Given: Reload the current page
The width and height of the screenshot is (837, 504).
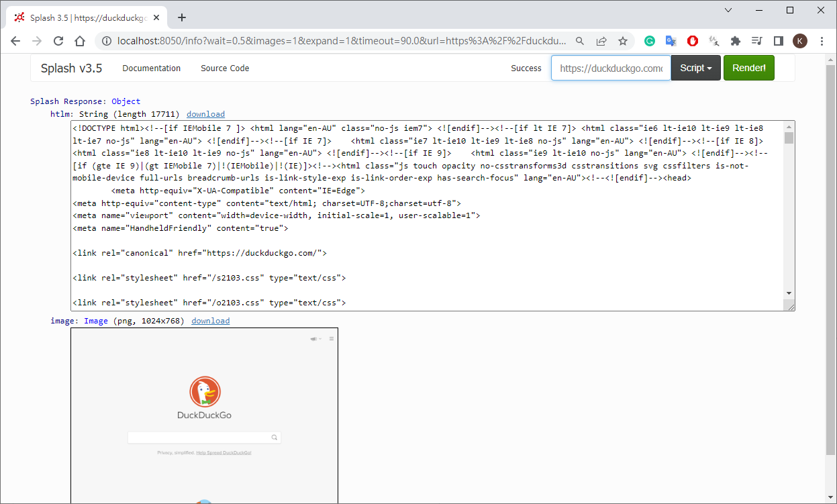Looking at the screenshot, I should point(58,41).
